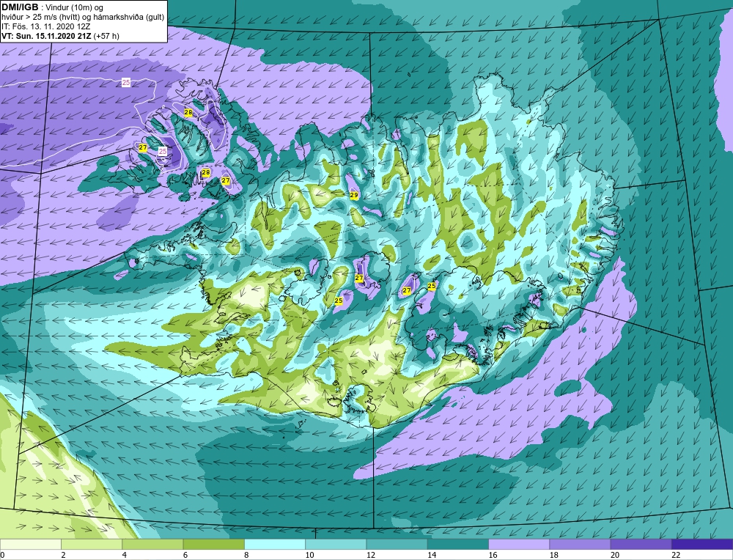Click the legend scale value "10"
Image resolution: width=733 pixels, height=560 pixels.
(309, 555)
